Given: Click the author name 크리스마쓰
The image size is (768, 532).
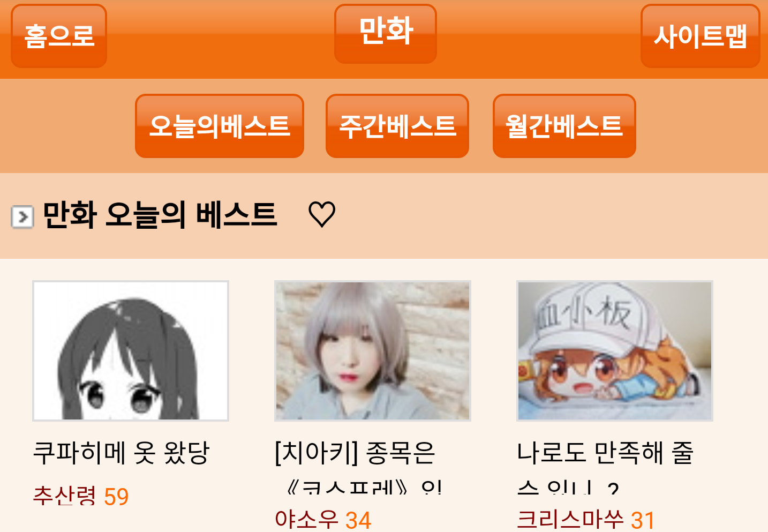Looking at the screenshot, I should click(570, 520).
